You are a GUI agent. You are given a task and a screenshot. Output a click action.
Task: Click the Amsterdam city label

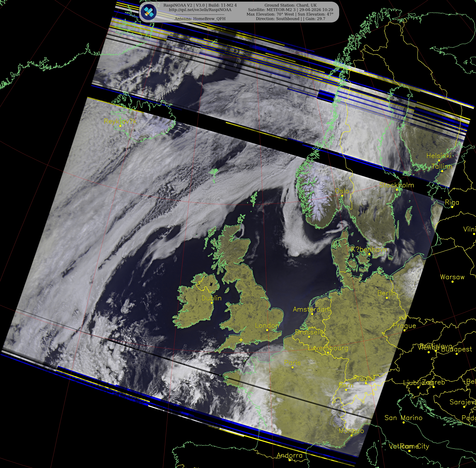point(312,309)
